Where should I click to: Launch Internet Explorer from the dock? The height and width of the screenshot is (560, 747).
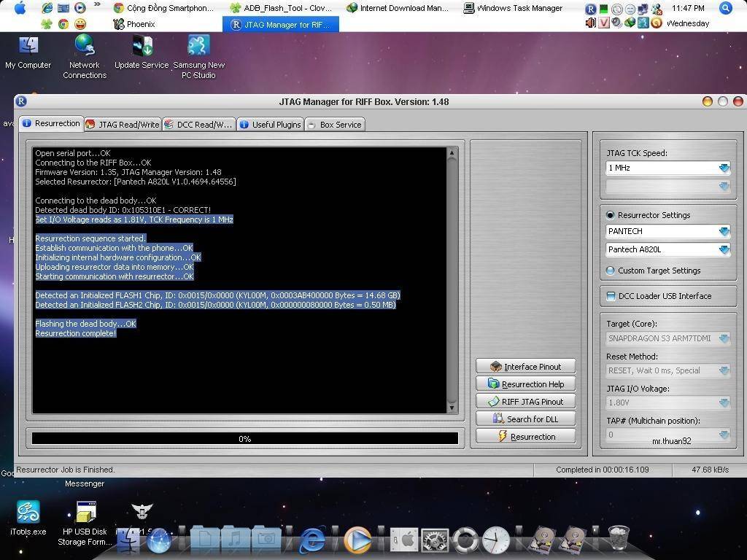[x=312, y=540]
